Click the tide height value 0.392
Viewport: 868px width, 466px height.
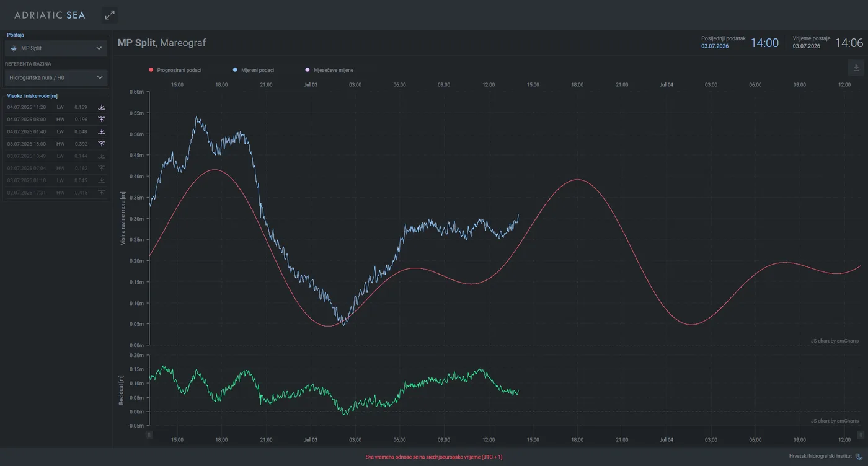81,144
